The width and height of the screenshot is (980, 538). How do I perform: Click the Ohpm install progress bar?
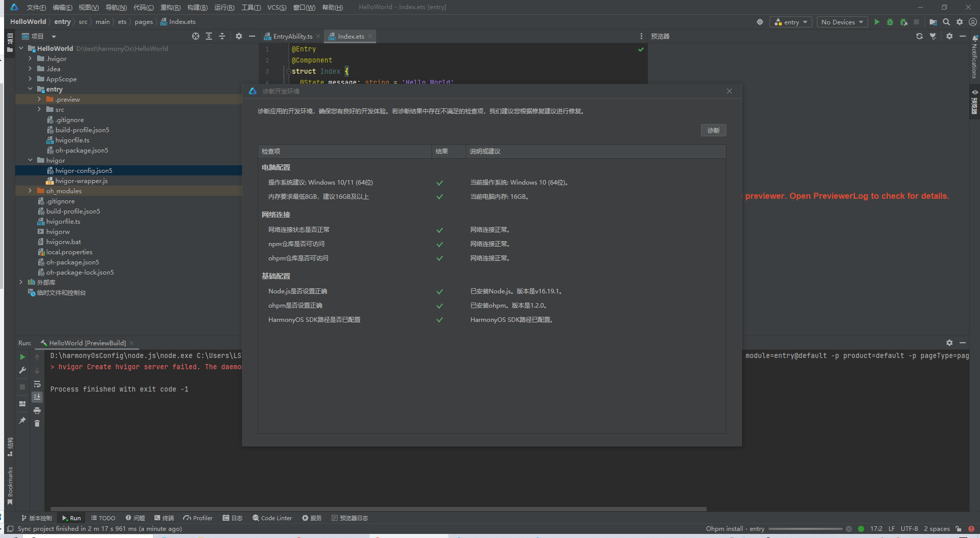pos(806,529)
